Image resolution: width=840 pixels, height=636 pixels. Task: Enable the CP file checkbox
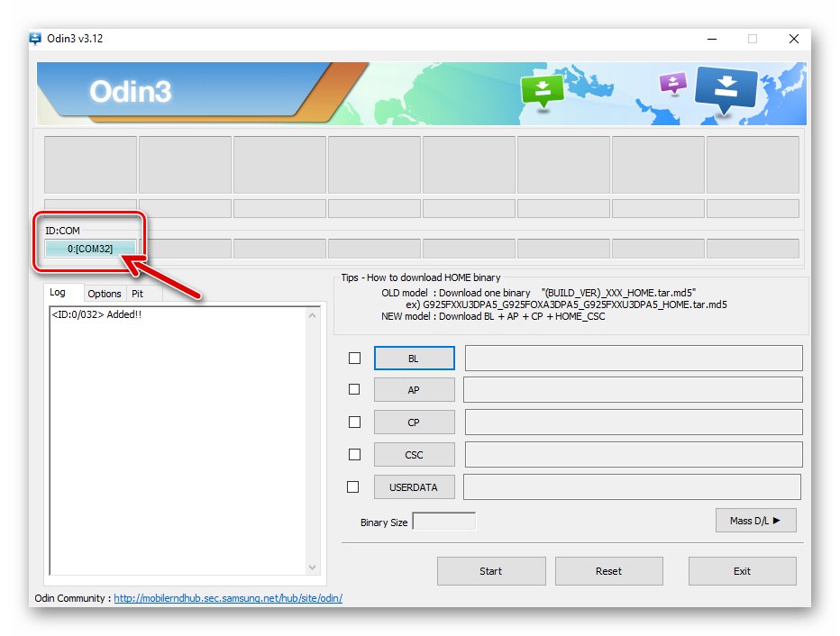pyautogui.click(x=354, y=422)
